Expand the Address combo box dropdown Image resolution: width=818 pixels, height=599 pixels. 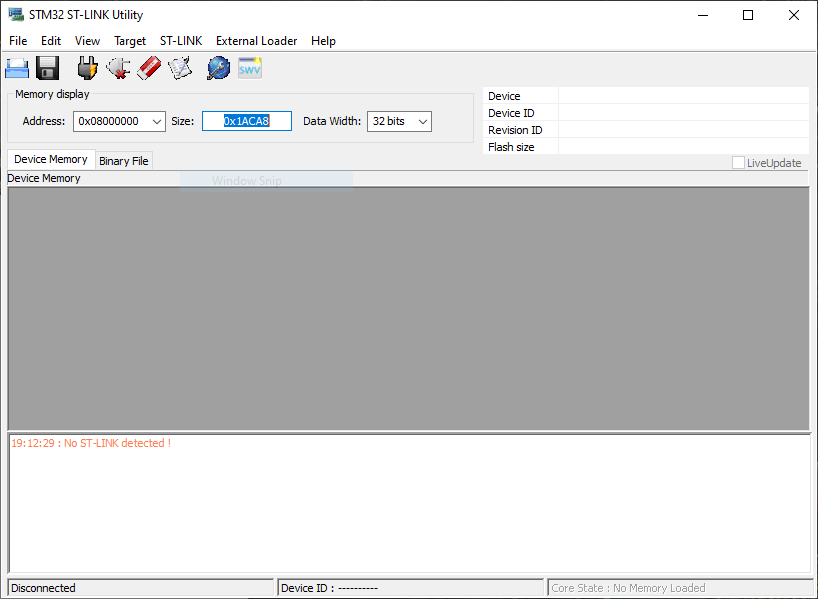(157, 122)
